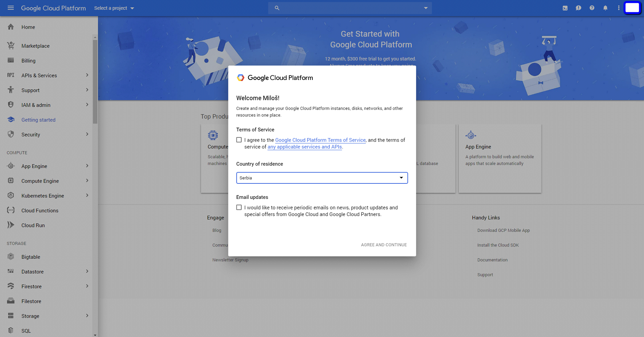Screen dimensions: 644x337
Task: Open Google Cloud Platform Terms of Service link
Action: 320,140
